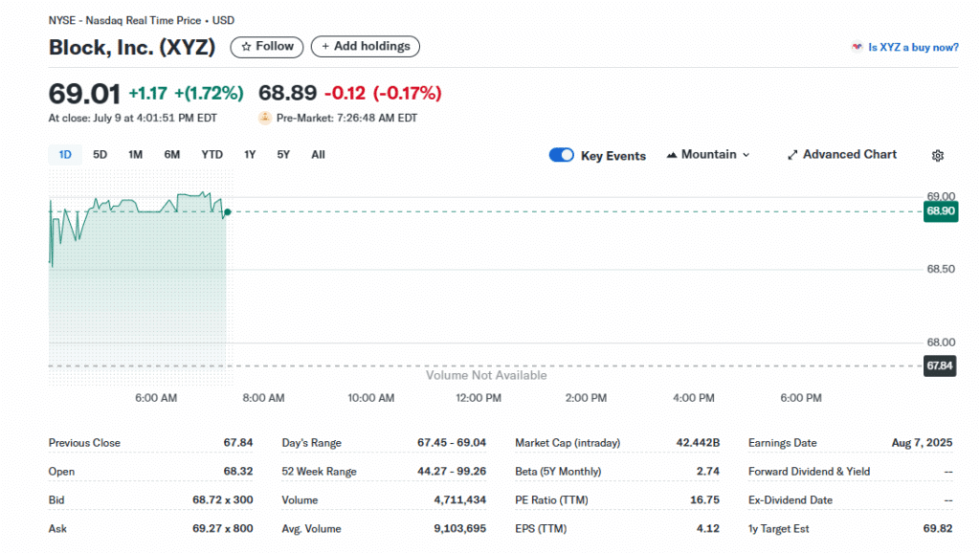Open chart settings gear icon
The height and width of the screenshot is (553, 980).
pyautogui.click(x=938, y=156)
